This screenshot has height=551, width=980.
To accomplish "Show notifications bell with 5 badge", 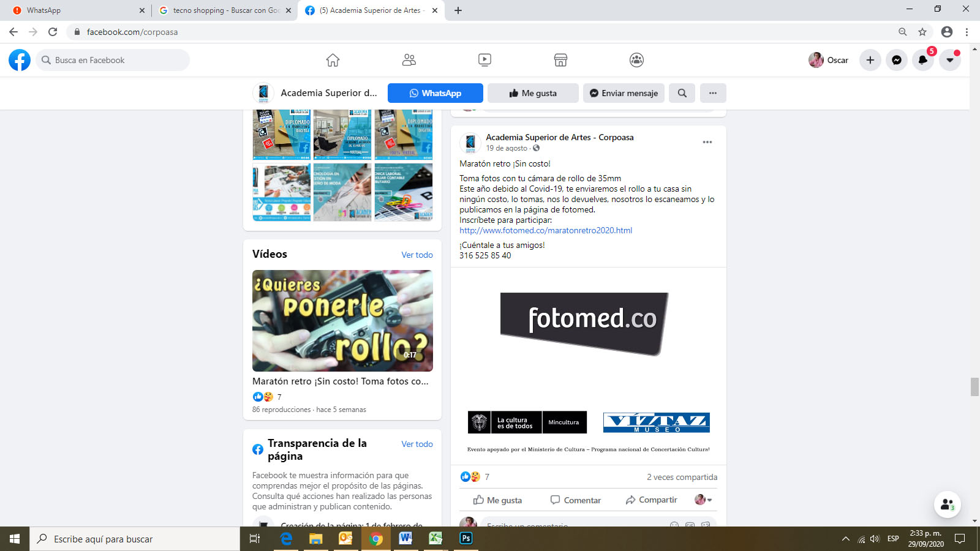I will point(923,60).
